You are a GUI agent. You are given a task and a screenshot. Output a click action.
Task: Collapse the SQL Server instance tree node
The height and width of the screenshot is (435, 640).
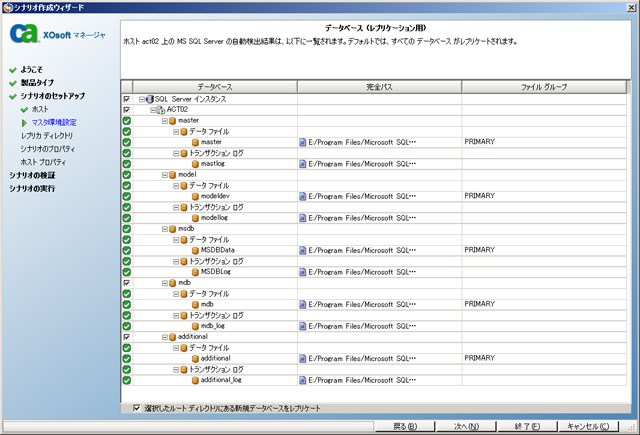pyautogui.click(x=142, y=99)
